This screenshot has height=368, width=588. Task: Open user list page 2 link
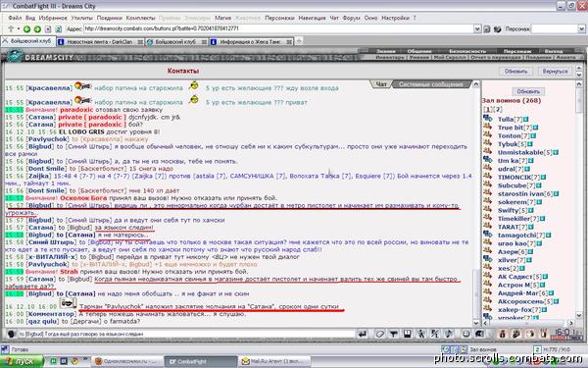point(498,109)
